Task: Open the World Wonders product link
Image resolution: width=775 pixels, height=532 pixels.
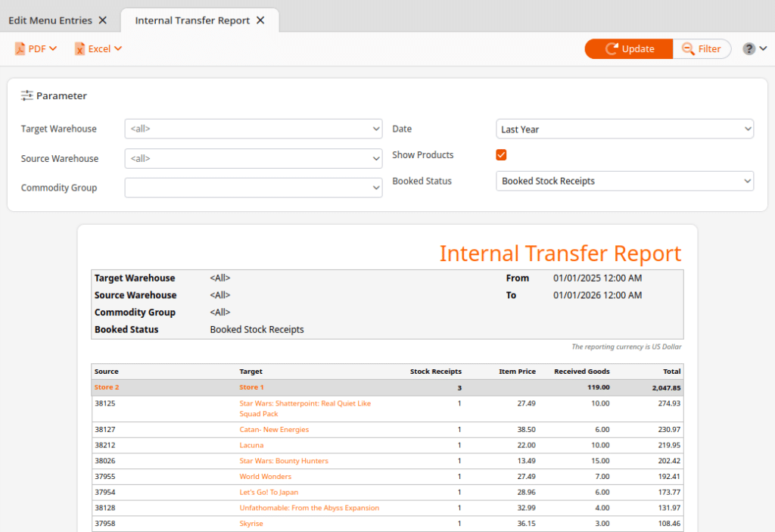Action: [x=266, y=477]
